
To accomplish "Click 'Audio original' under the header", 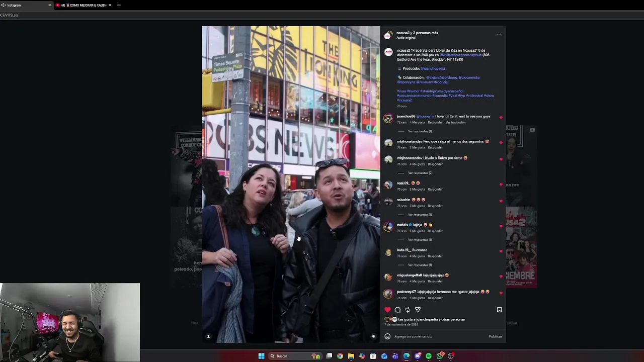I will (x=406, y=38).
